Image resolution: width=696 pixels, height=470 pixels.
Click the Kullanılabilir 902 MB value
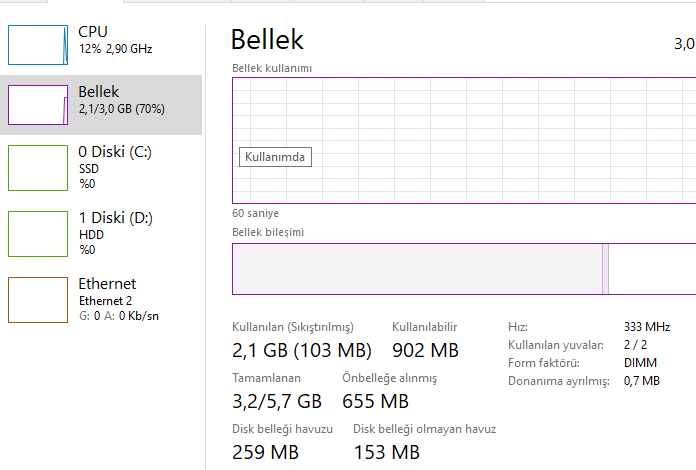point(425,350)
